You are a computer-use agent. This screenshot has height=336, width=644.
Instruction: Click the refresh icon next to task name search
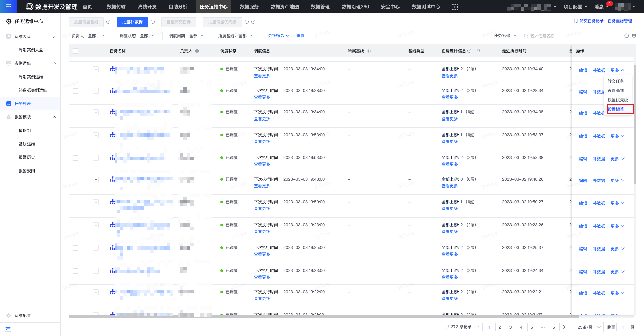pos(626,35)
